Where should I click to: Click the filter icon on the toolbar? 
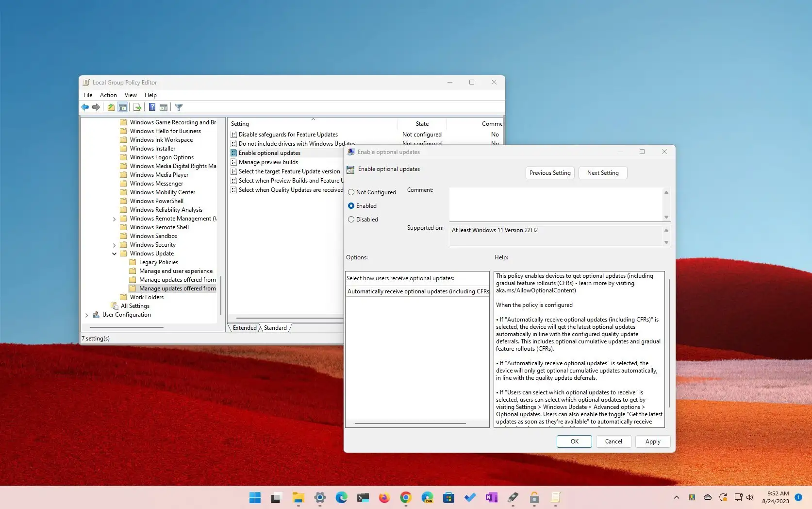pos(179,107)
